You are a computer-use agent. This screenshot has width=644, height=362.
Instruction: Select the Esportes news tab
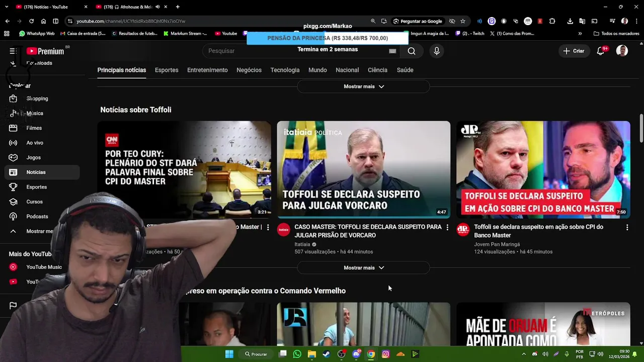tap(167, 70)
